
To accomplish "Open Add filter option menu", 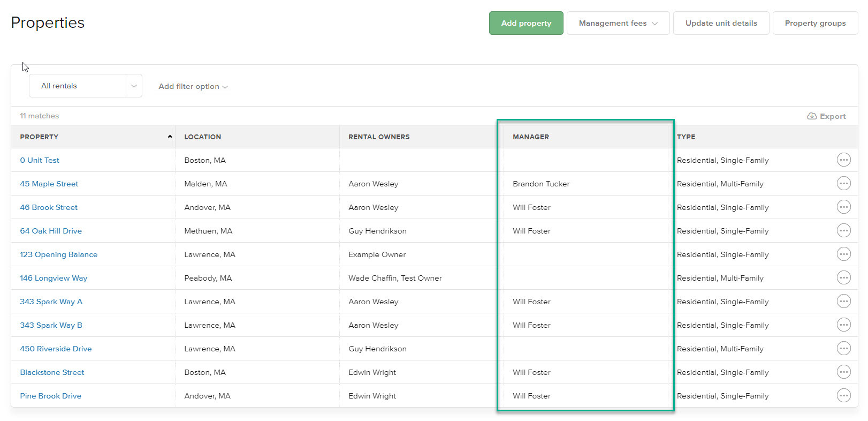I will pos(193,86).
